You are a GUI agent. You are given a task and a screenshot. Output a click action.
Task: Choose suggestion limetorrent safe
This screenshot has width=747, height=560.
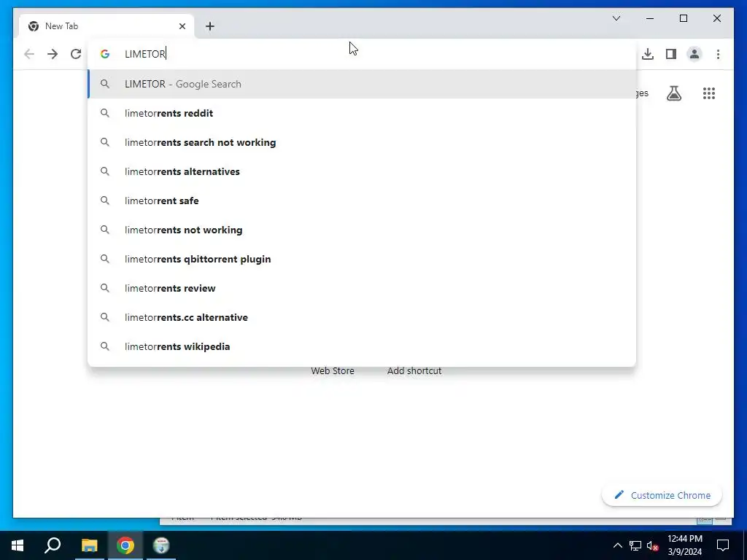click(362, 201)
